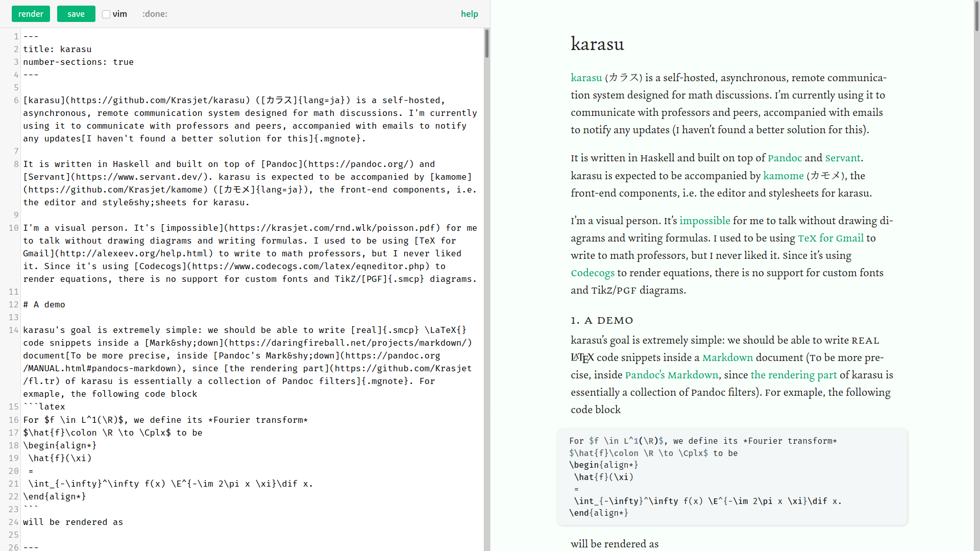Click '\begin{align*}' in the editor

point(60,445)
